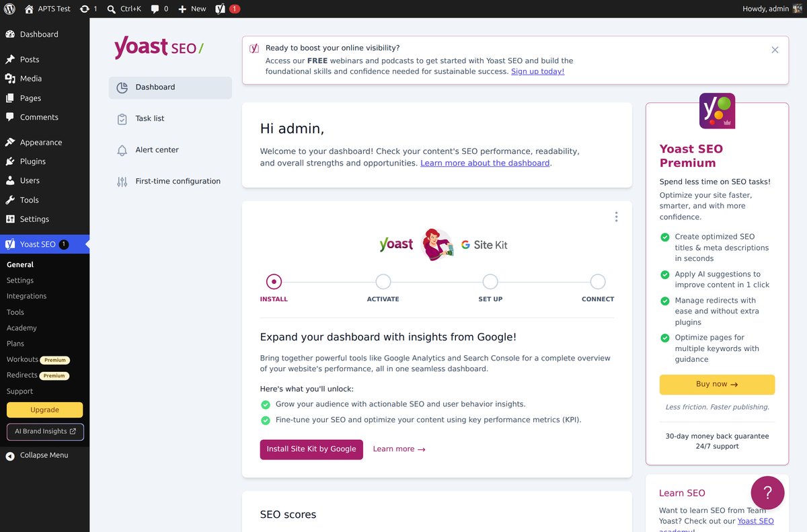
Task: Open General under Yoast SEO
Action: (20, 264)
